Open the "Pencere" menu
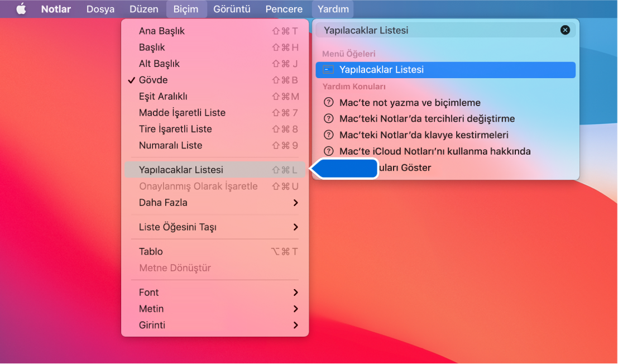This screenshot has width=618, height=364. pyautogui.click(x=284, y=9)
